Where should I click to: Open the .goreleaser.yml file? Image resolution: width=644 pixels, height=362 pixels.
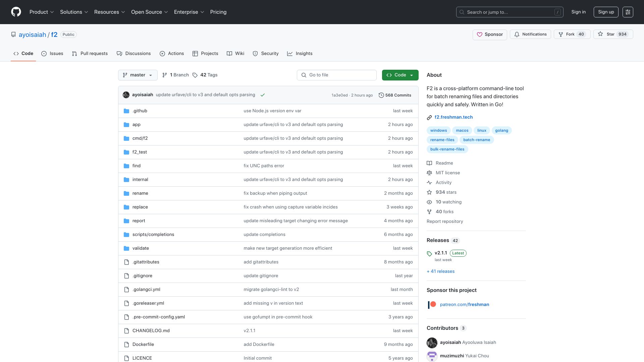(148, 303)
